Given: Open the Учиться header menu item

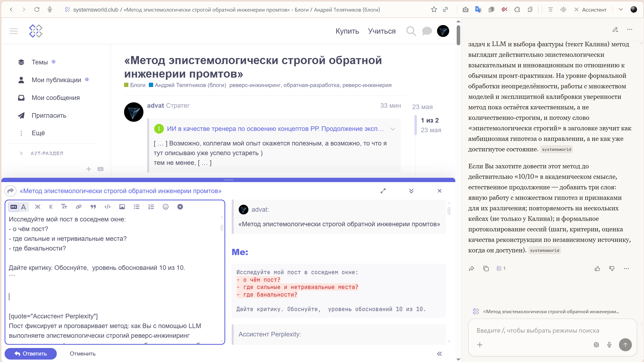Looking at the screenshot, I should [x=382, y=31].
